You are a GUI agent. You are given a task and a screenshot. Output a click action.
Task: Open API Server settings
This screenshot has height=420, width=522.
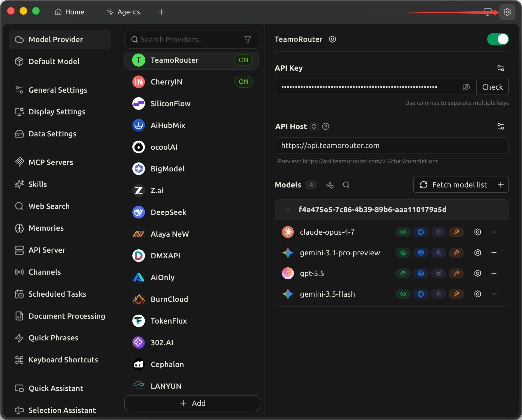[60, 250]
